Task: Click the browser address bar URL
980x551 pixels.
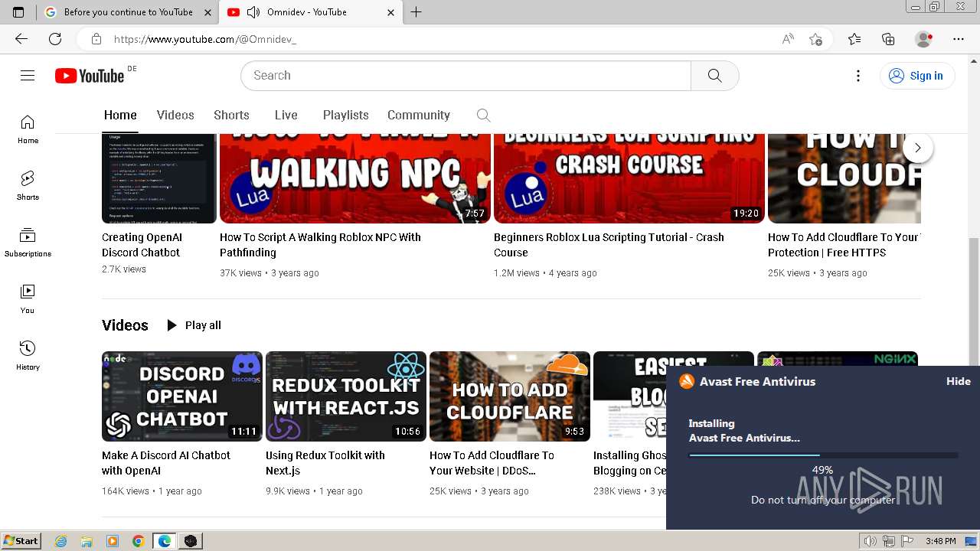Action: tap(204, 39)
